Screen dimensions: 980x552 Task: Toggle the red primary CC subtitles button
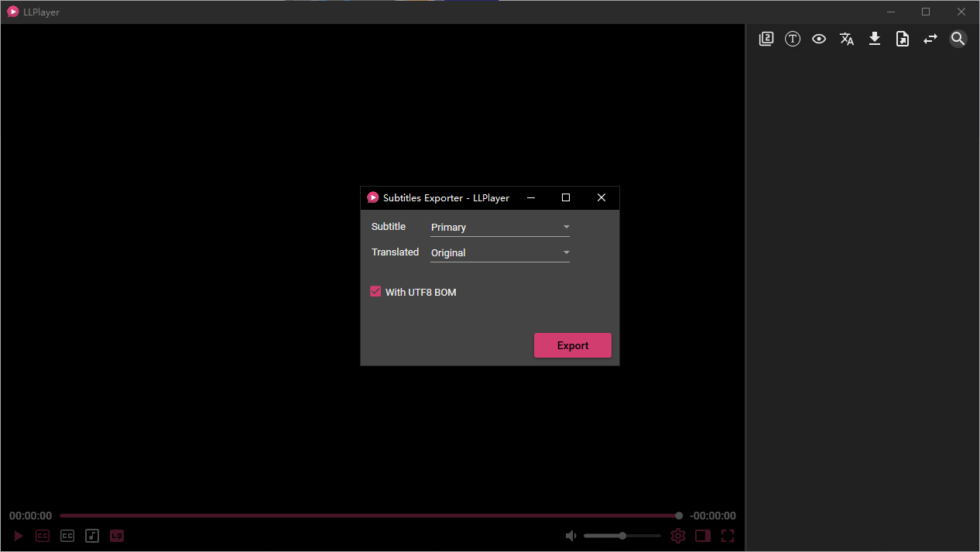pyautogui.click(x=43, y=536)
